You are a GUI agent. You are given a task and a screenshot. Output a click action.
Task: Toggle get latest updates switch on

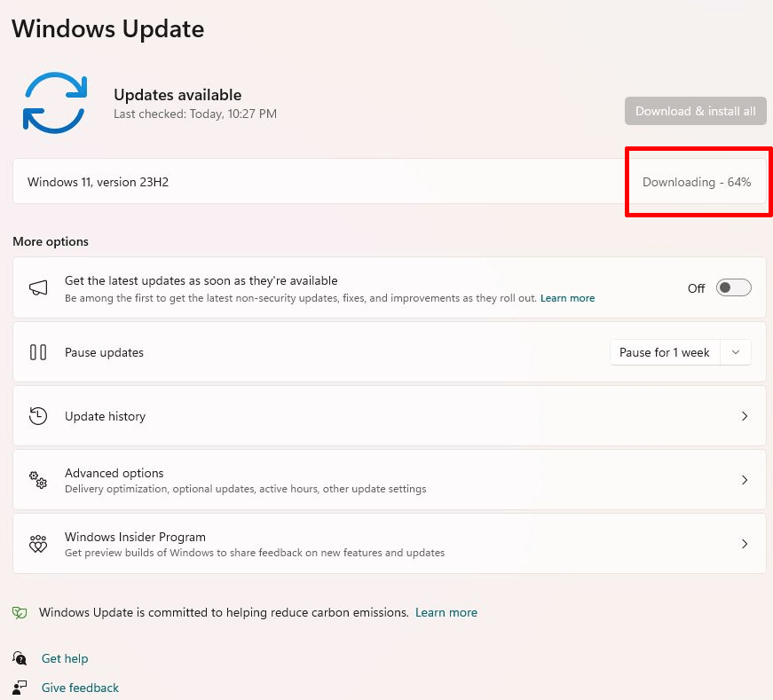tap(734, 287)
